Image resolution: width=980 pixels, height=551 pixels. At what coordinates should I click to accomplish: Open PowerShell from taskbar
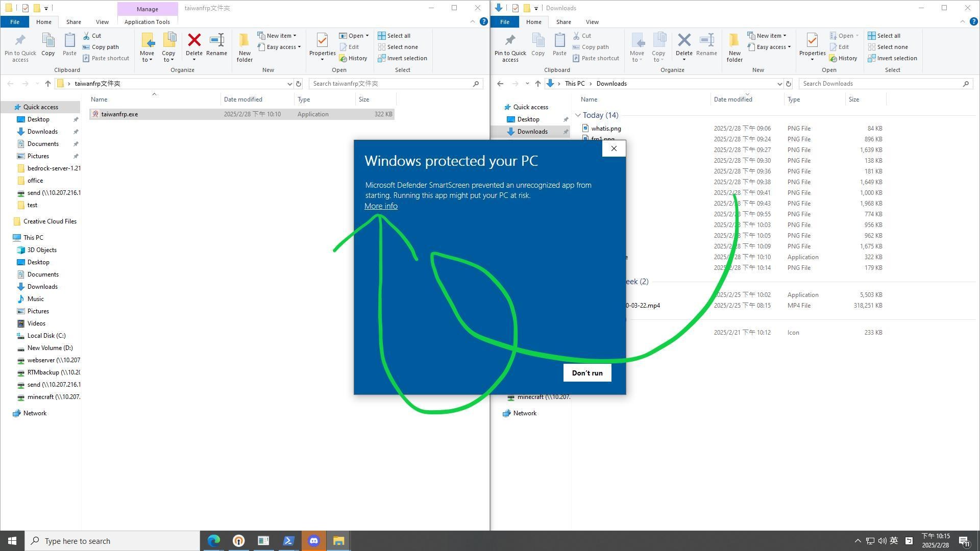point(288,541)
